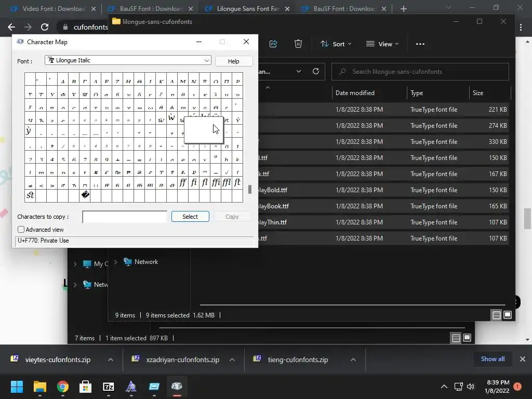This screenshot has width=532, height=399.
Task: Select the st ligature glyph in last row
Action: (x=30, y=195)
